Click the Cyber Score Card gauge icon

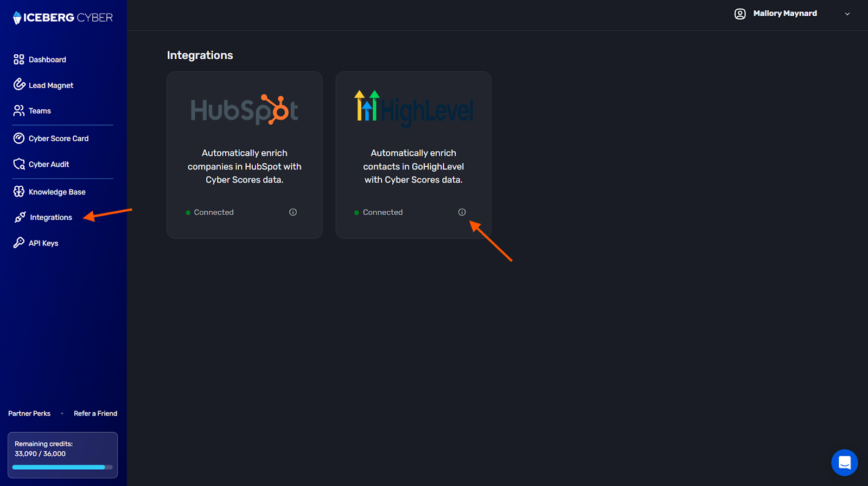(19, 138)
